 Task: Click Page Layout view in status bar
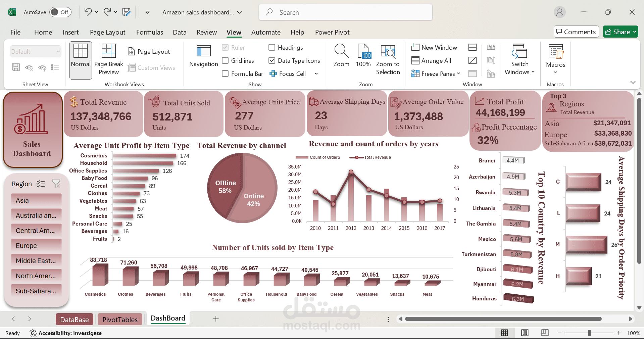pos(525,333)
